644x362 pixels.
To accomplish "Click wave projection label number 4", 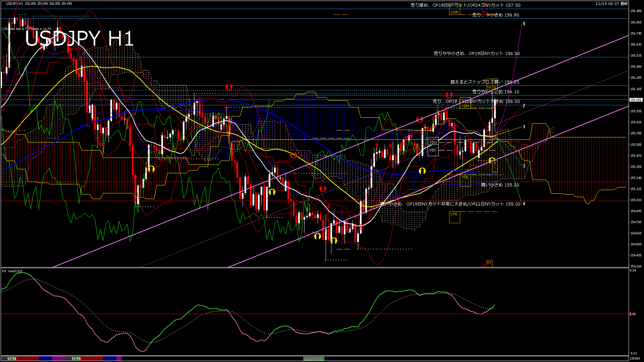I will [x=524, y=204].
